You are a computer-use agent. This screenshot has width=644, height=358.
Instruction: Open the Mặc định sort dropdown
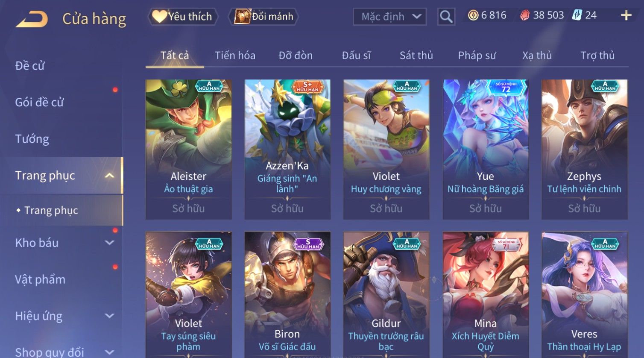pyautogui.click(x=390, y=17)
